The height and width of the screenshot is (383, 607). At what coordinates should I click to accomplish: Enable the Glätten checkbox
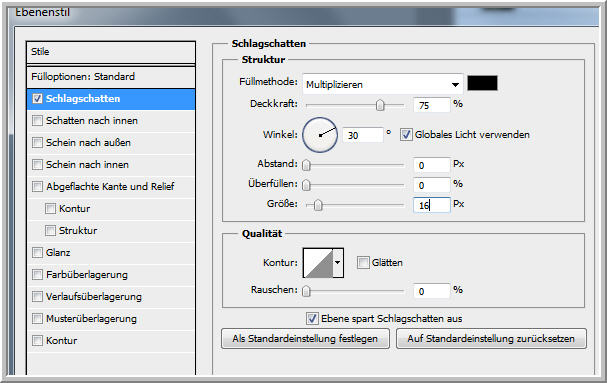coord(363,263)
